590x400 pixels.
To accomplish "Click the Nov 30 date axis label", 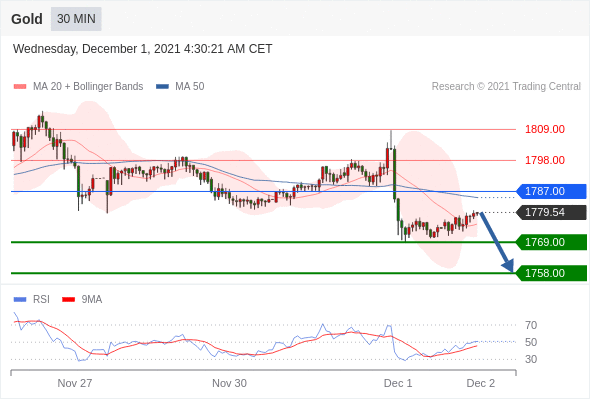I will 229,383.
